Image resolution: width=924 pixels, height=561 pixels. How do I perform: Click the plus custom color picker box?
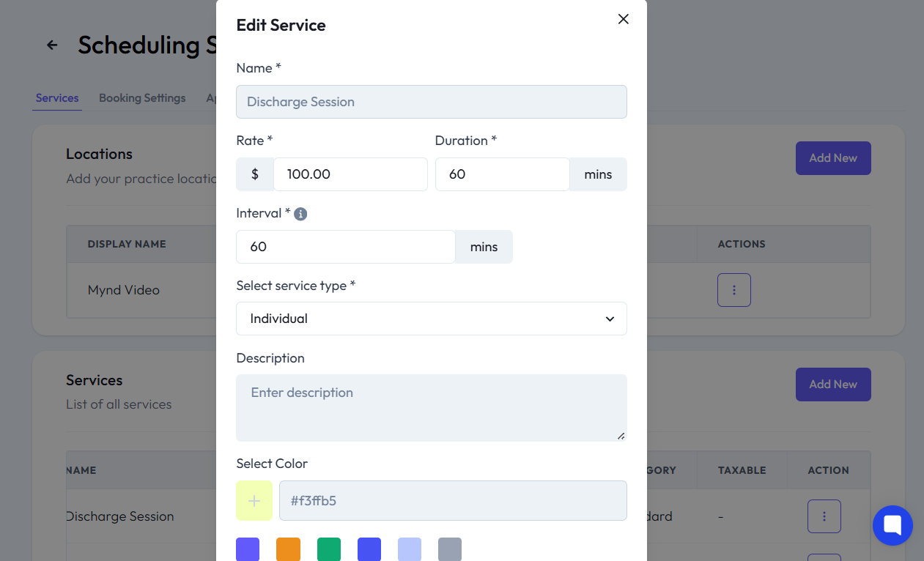tap(254, 501)
